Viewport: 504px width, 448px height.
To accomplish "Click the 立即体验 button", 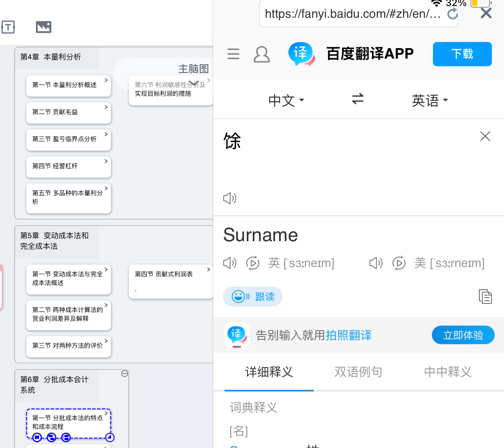I will pos(463,335).
